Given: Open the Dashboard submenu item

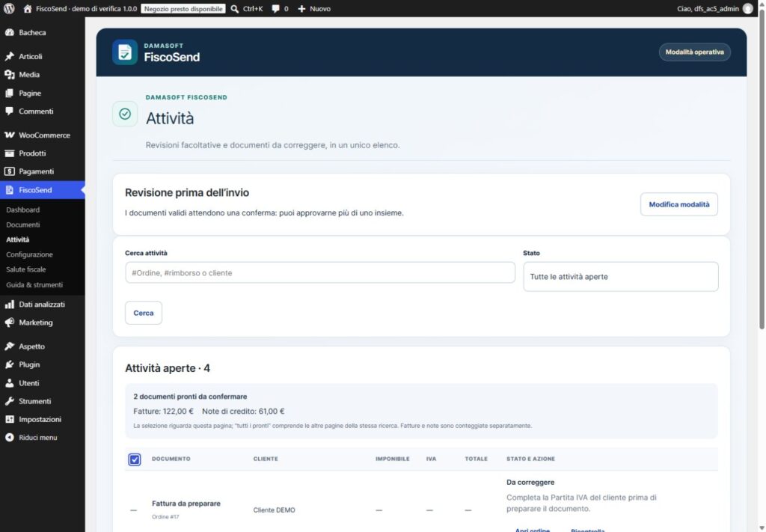Looking at the screenshot, I should point(23,210).
